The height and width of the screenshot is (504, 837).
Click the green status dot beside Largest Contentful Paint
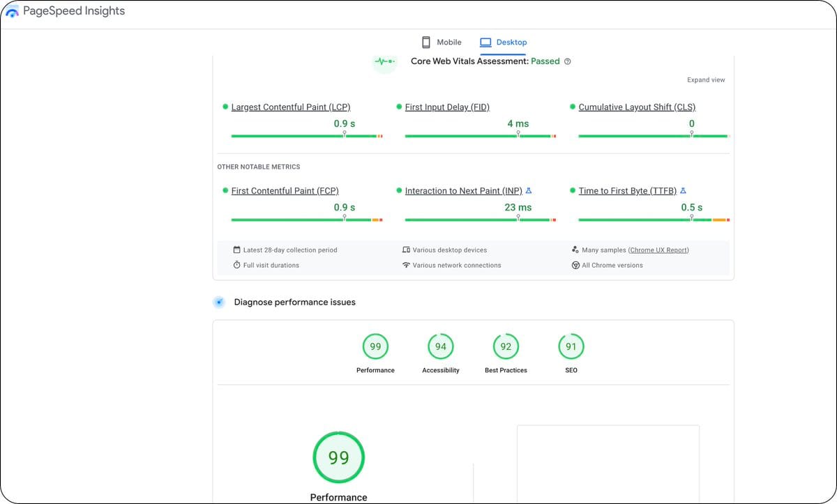tap(225, 107)
